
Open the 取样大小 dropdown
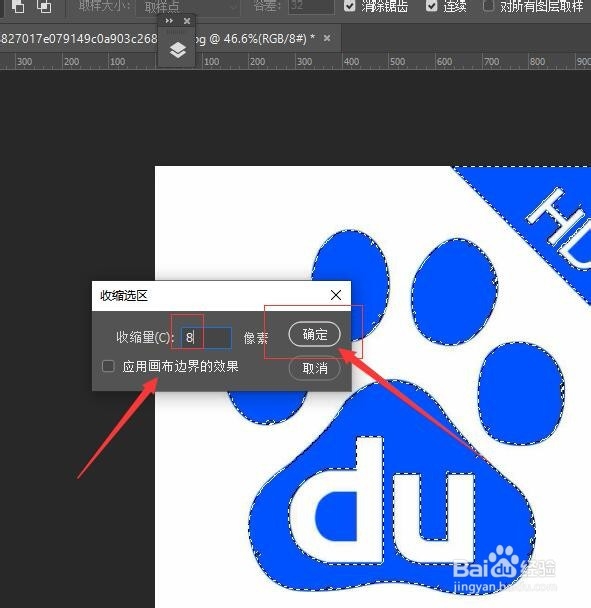coord(187,7)
